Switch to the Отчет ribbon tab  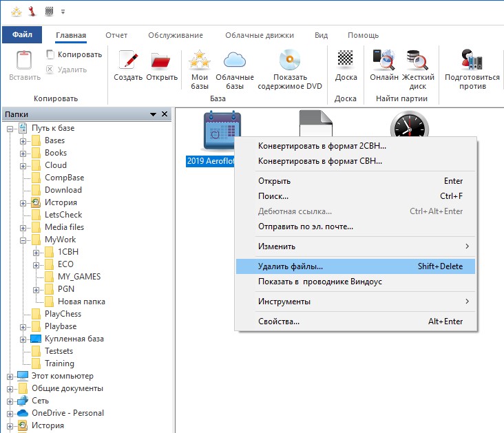(116, 35)
